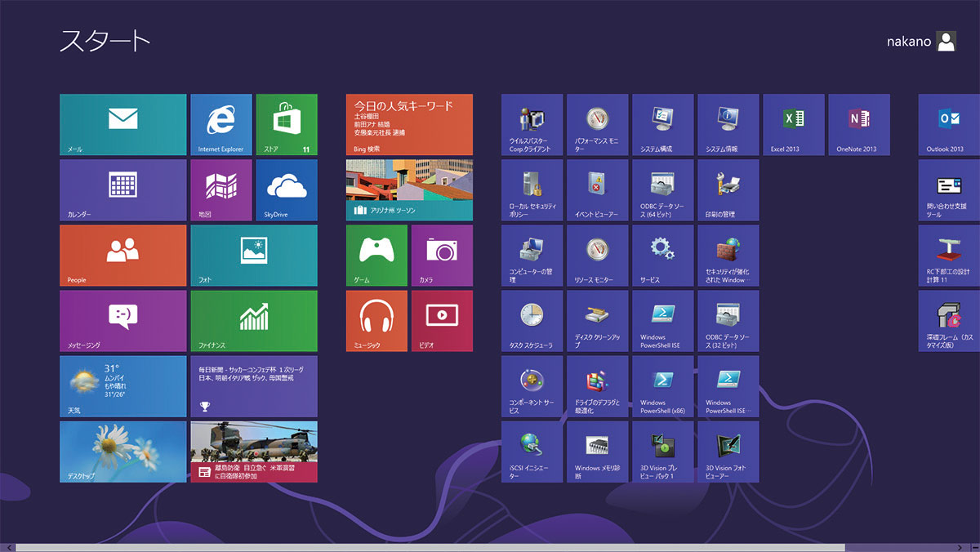
Task: Open 問い合わせ支援ツール tile
Action: pos(949,189)
